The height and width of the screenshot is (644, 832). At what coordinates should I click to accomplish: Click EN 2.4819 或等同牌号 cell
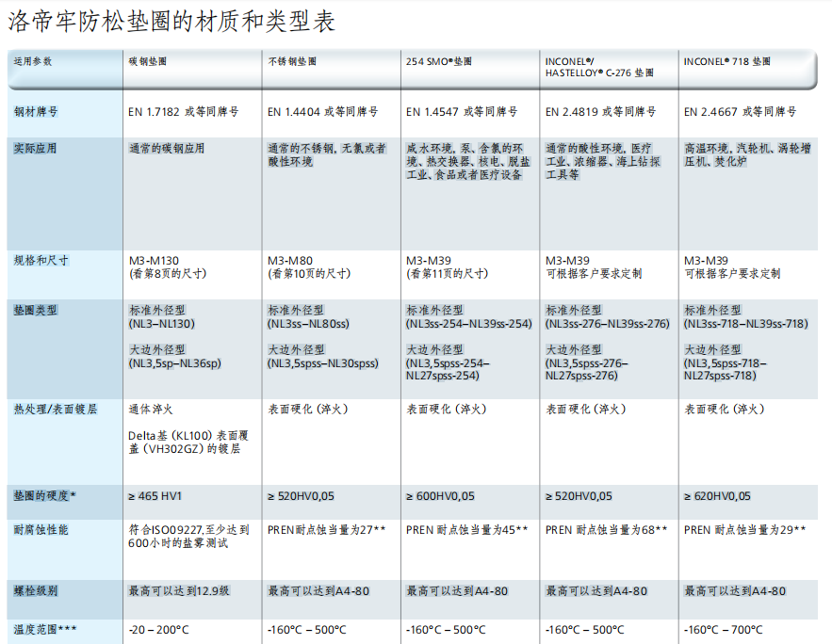[x=600, y=112]
